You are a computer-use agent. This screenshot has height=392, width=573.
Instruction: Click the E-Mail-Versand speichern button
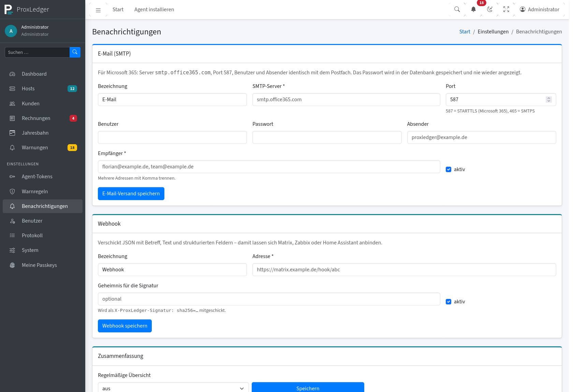click(x=131, y=194)
